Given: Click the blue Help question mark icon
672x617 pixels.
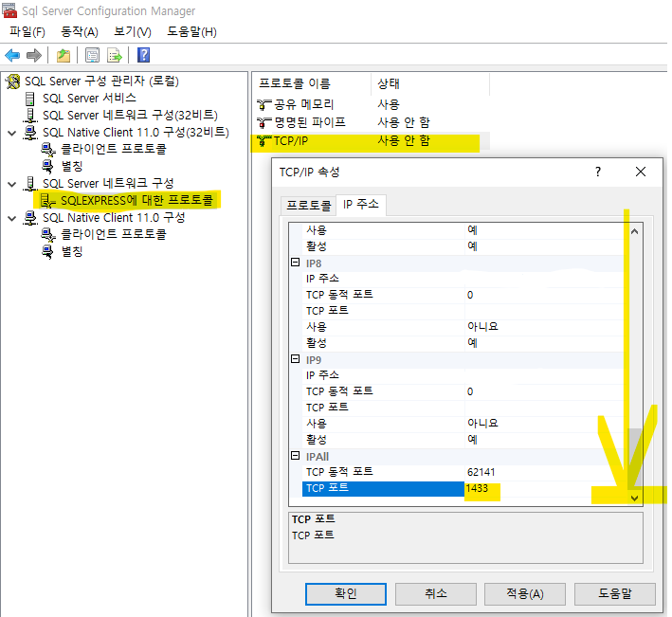Looking at the screenshot, I should point(143,55).
